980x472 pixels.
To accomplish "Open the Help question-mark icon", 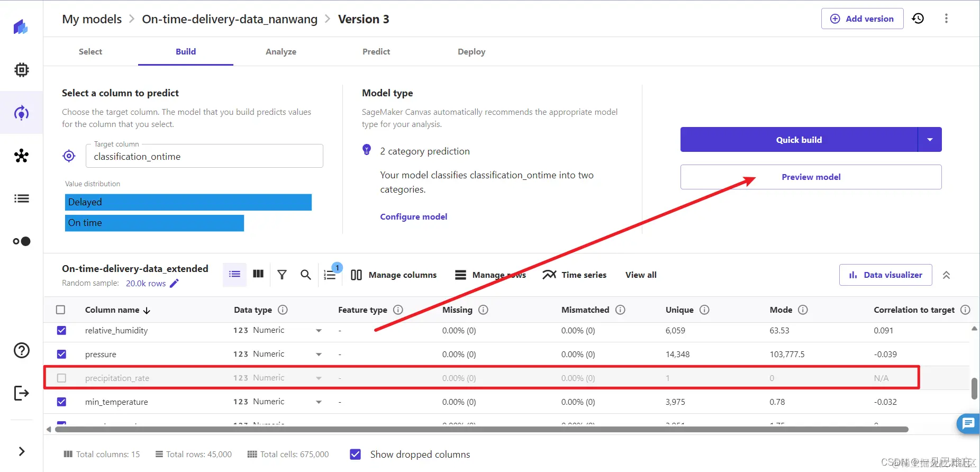I will tap(21, 350).
